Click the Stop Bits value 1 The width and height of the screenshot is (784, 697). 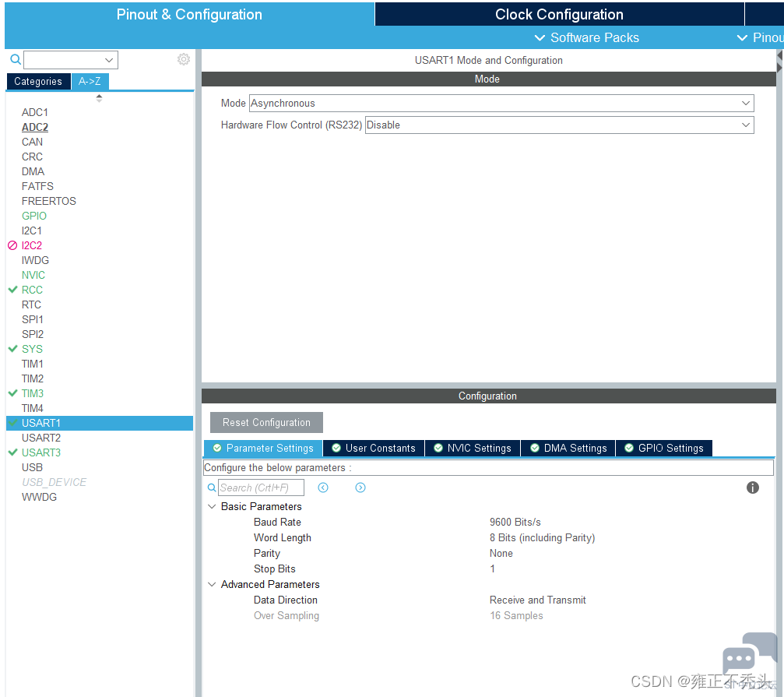click(493, 569)
